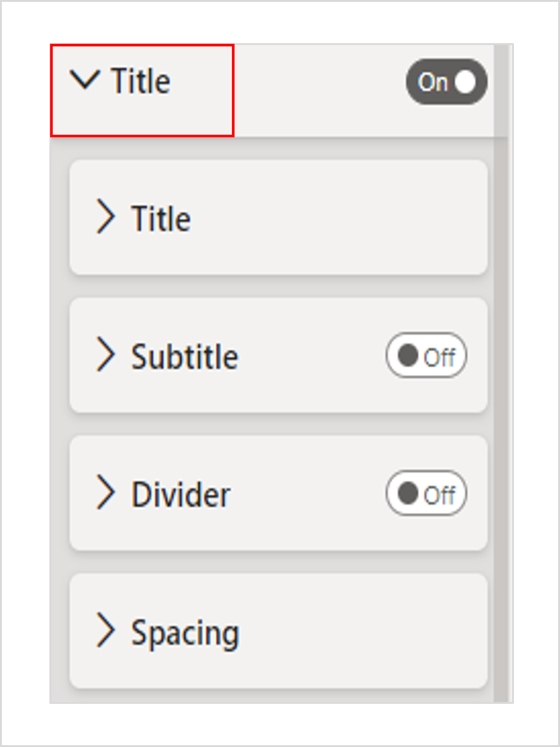Click the dark knob in Subtitle's toggle
The width and height of the screenshot is (560, 747).
408,355
